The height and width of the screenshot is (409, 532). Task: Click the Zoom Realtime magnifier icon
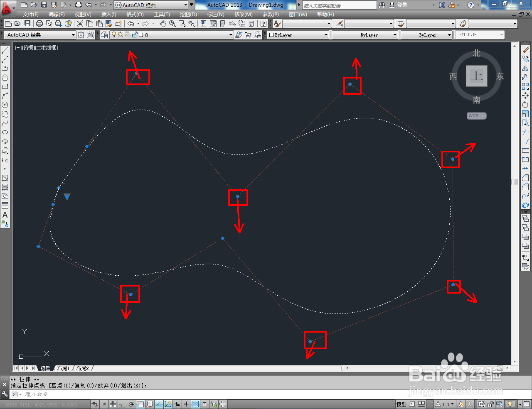pyautogui.click(x=172, y=24)
